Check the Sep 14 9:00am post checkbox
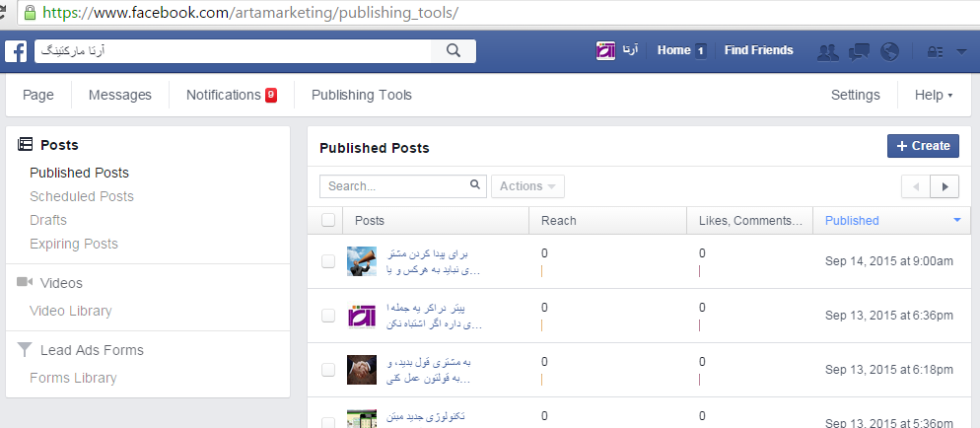Screen dimensions: 980x428 328,261
